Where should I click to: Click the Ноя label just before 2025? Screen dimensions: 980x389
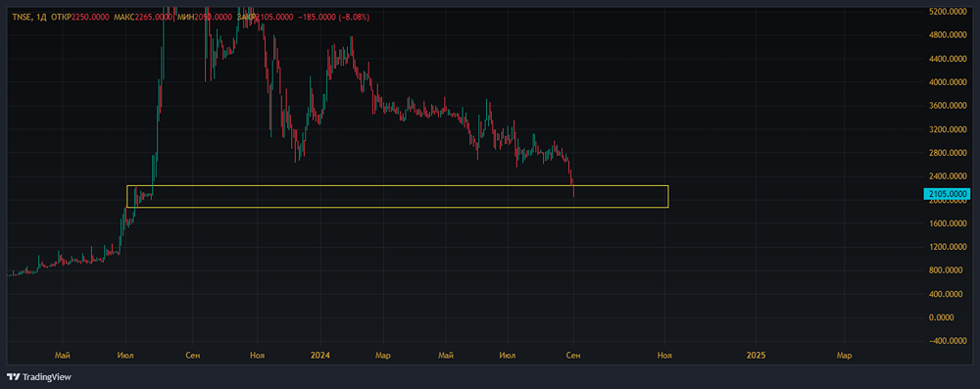(x=664, y=356)
